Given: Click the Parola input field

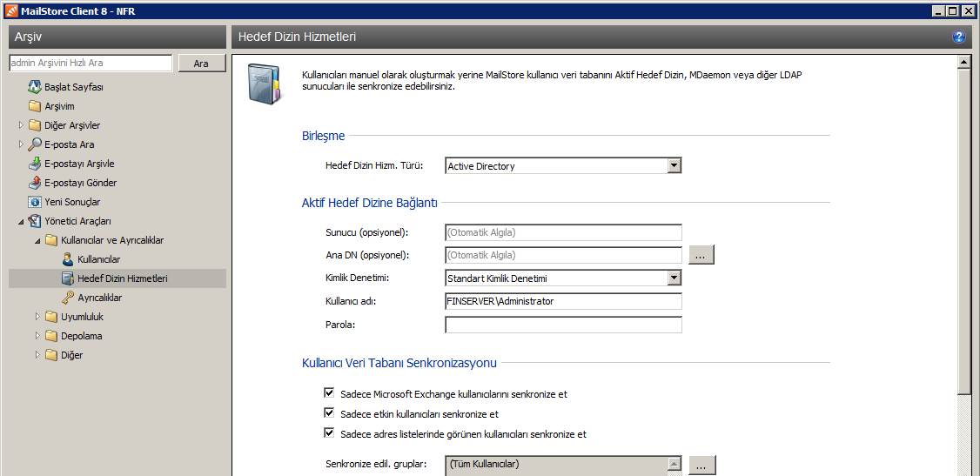Looking at the screenshot, I should coord(563,325).
